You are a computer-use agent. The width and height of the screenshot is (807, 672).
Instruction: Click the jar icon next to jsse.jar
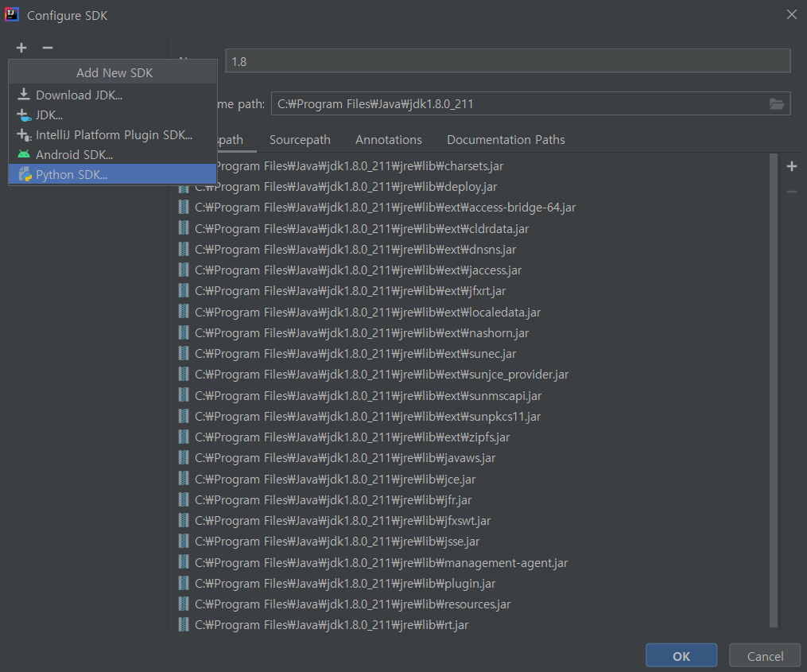coord(183,542)
